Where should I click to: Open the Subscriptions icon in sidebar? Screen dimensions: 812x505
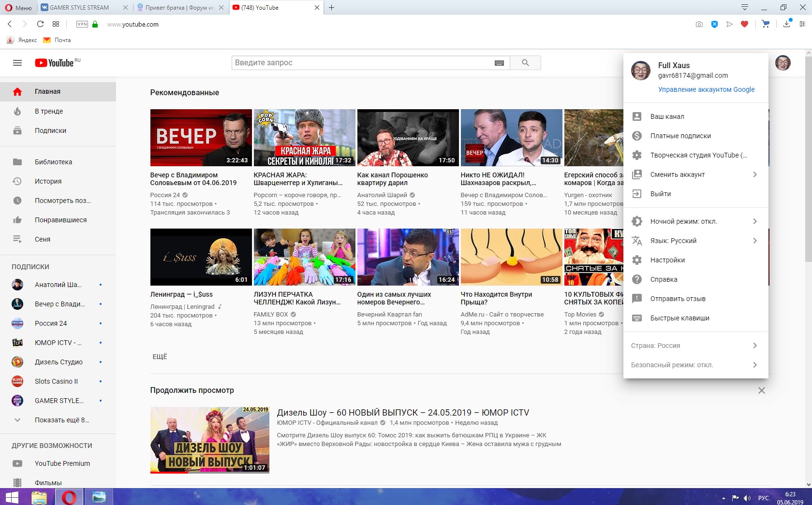17,130
